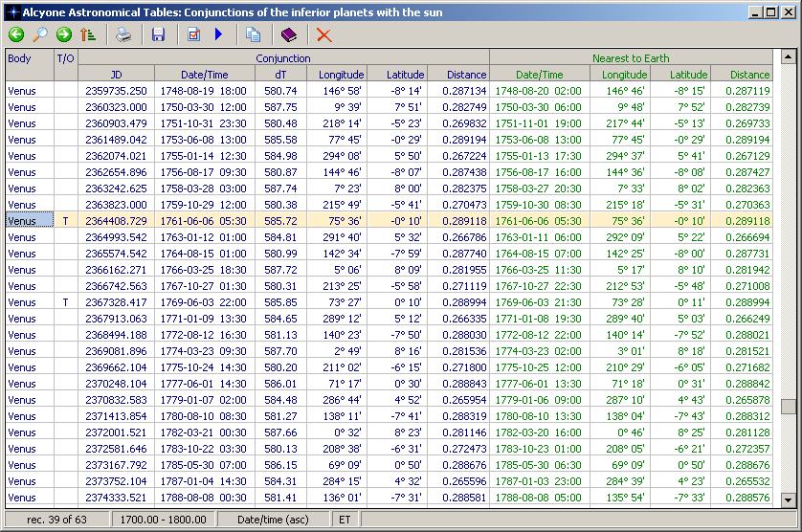Image resolution: width=802 pixels, height=532 pixels.
Task: Open the checkmark options icon
Action: [194, 34]
